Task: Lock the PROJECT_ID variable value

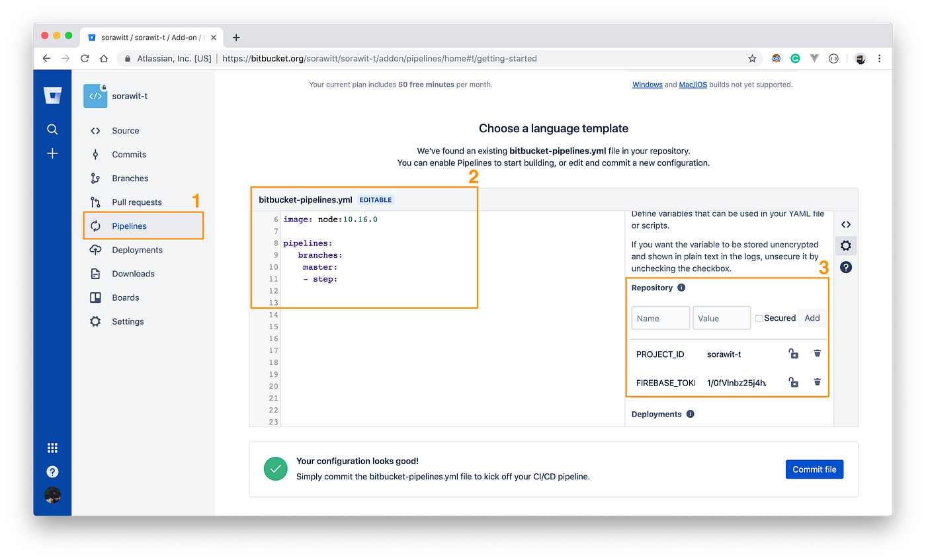Action: pos(793,353)
